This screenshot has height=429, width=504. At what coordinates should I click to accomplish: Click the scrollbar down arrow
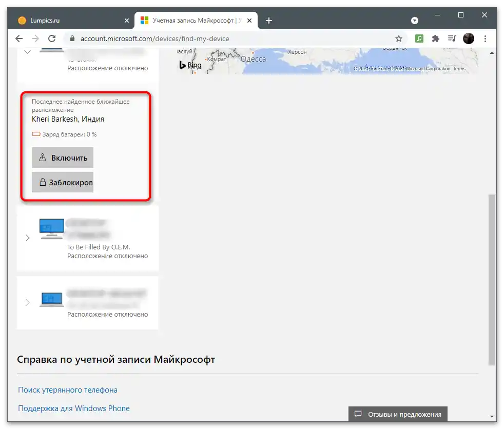(x=492, y=417)
